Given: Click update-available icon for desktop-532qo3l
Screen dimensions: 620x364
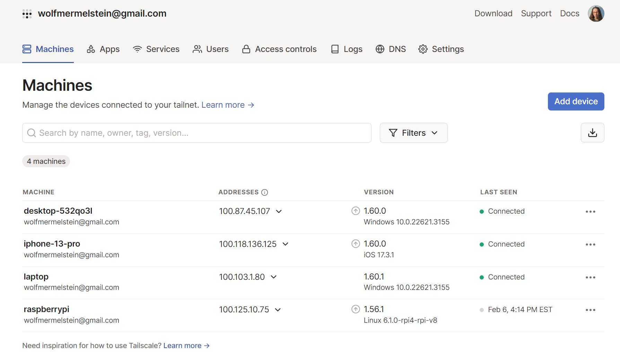Looking at the screenshot, I should click(x=356, y=211).
